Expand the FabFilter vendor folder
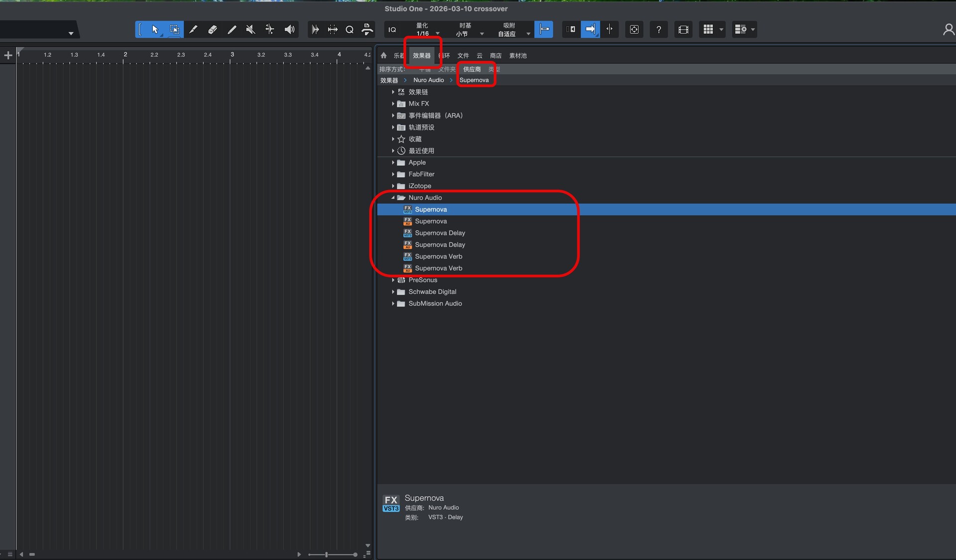Image resolution: width=956 pixels, height=560 pixels. [393, 174]
